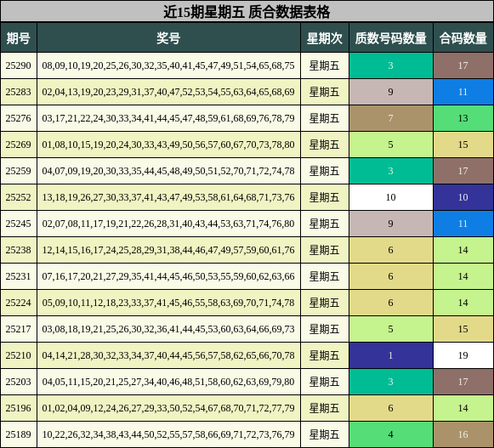Screen dimensions: 494x448
Task: Select the 奖号 column header
Action: point(168,37)
